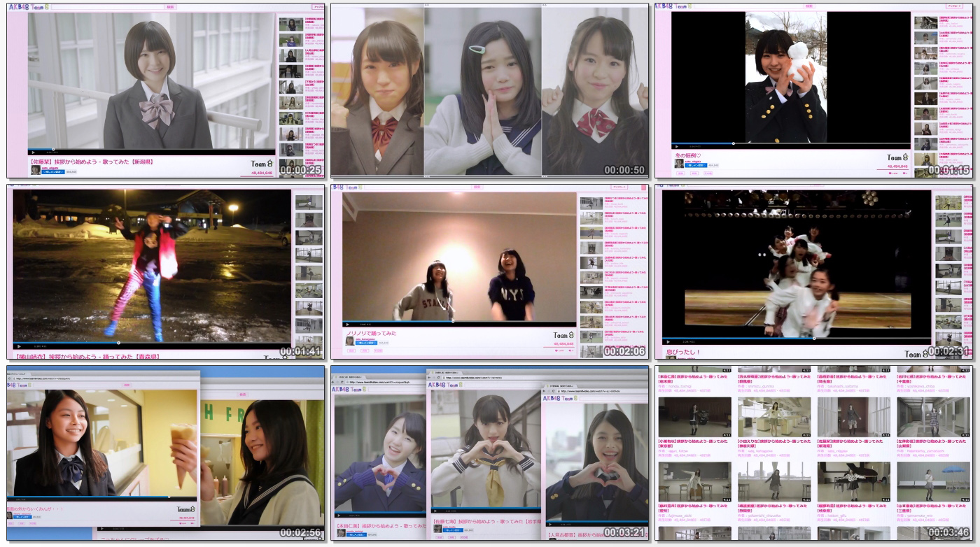
Task: Open the 【横山結衣】 青森県 video title
Action: (89, 357)
